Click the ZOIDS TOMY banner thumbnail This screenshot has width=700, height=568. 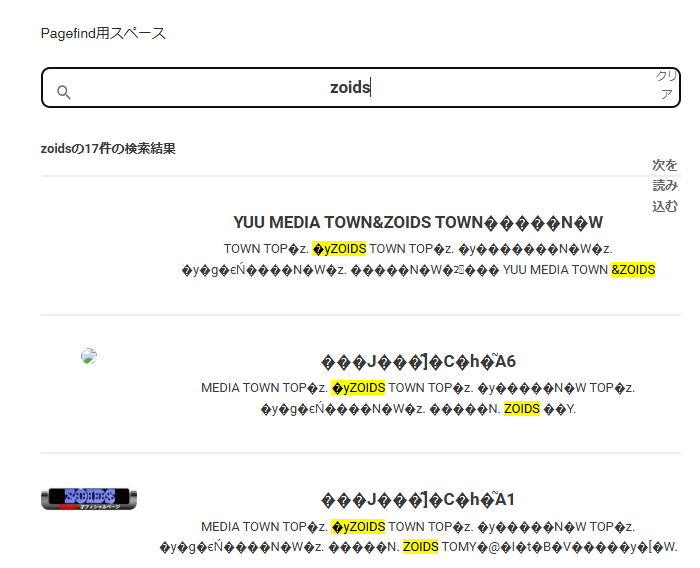pyautogui.click(x=89, y=499)
